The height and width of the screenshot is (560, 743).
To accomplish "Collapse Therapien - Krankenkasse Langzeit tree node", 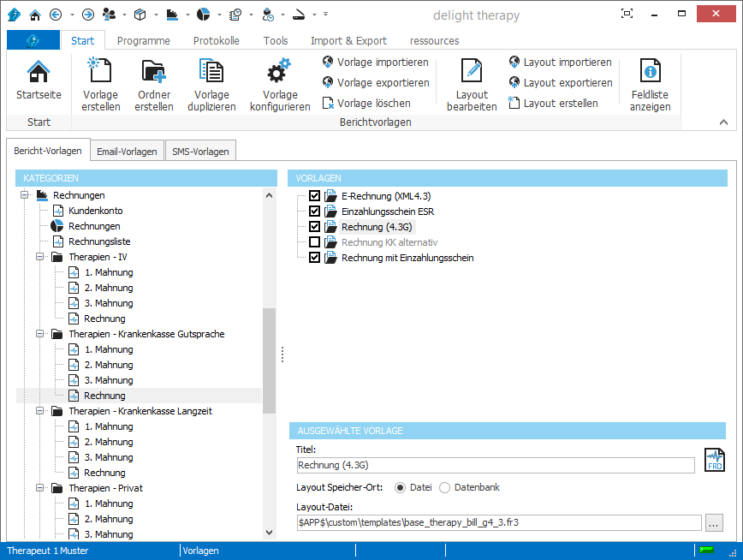I will (x=40, y=411).
